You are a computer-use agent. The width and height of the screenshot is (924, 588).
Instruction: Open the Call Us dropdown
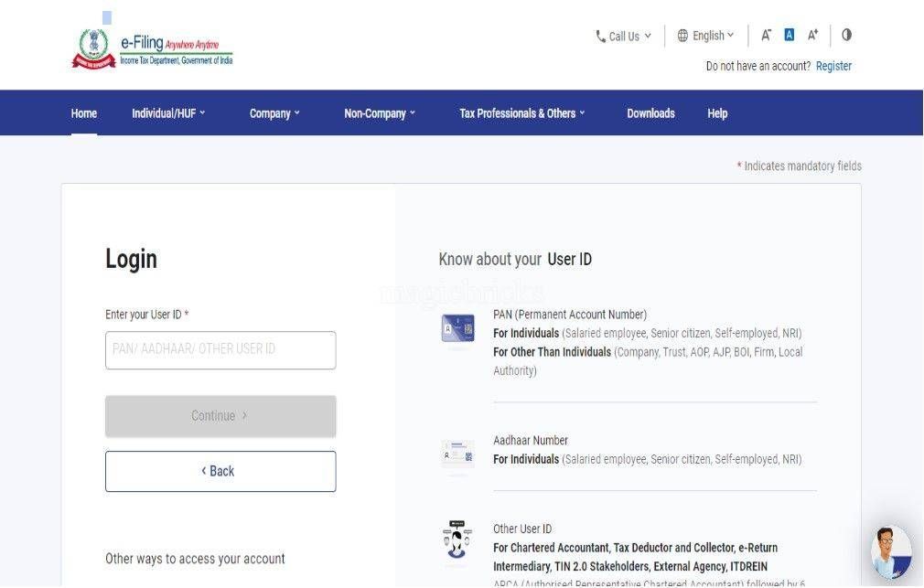pos(623,36)
